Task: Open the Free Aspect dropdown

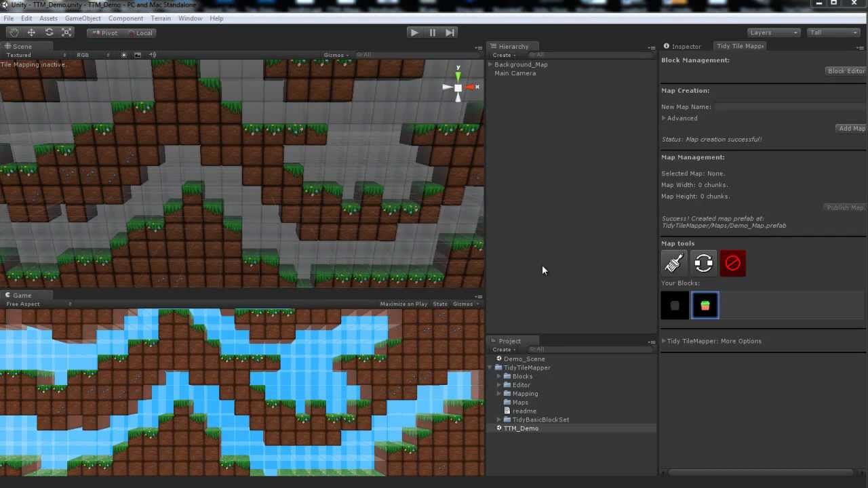Action: 38,304
